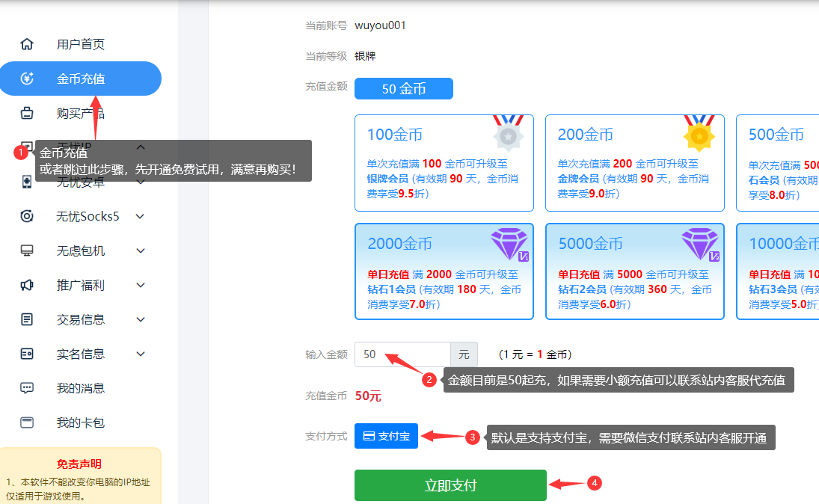Click the phone icon beside 无忧安卓

pyautogui.click(x=27, y=182)
